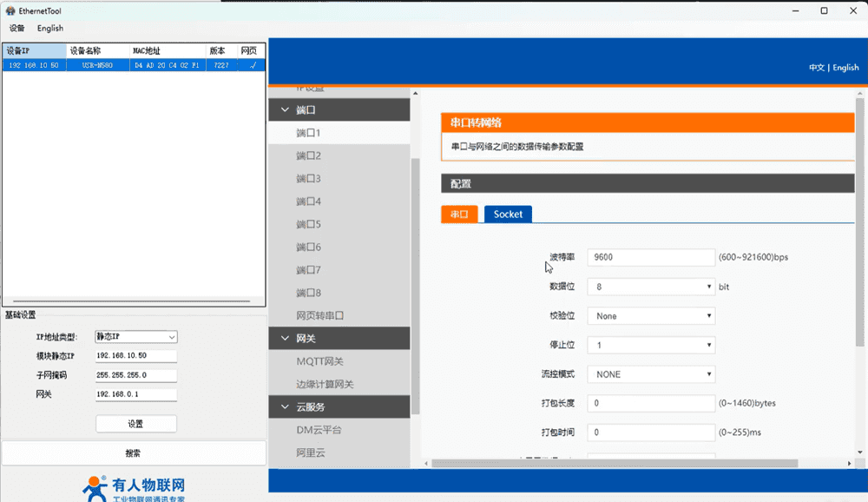868x502 pixels.
Task: Collapse the 端口 section chevron
Action: [285, 110]
